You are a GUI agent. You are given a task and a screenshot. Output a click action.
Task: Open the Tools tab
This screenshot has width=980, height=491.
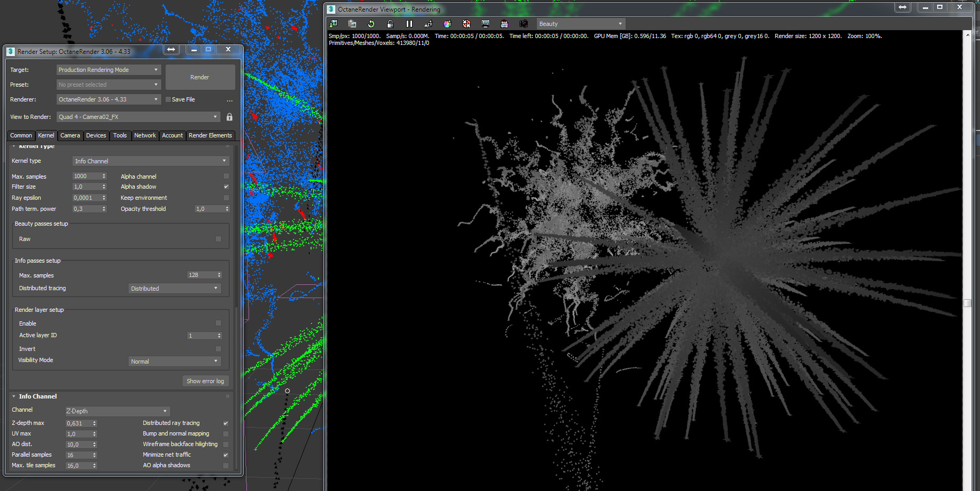(x=120, y=135)
